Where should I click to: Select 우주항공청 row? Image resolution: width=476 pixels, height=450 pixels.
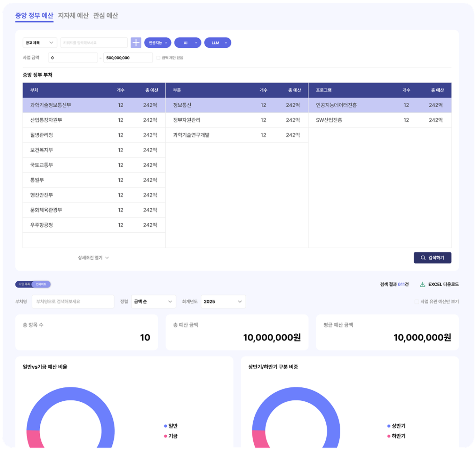[x=94, y=225]
